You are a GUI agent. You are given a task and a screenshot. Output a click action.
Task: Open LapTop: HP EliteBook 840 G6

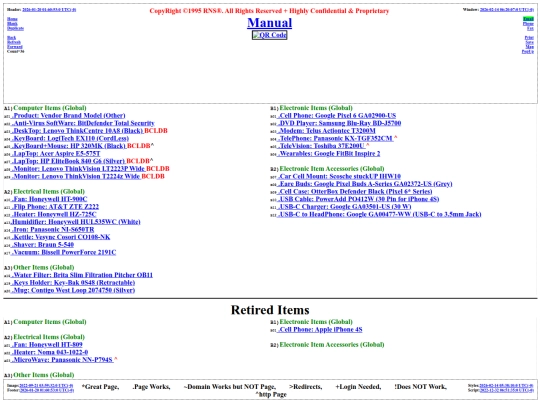coord(69,161)
